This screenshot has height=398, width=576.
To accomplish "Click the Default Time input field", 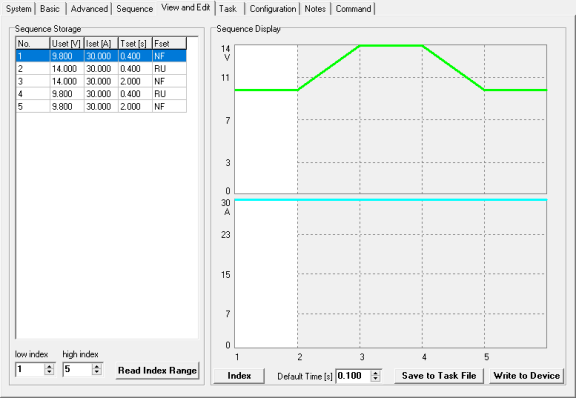I will [x=353, y=376].
